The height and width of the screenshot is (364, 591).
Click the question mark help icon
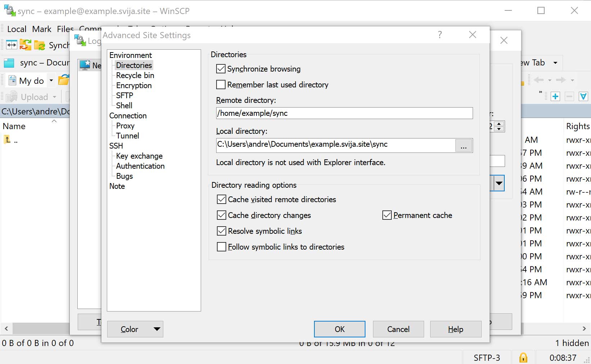point(440,35)
